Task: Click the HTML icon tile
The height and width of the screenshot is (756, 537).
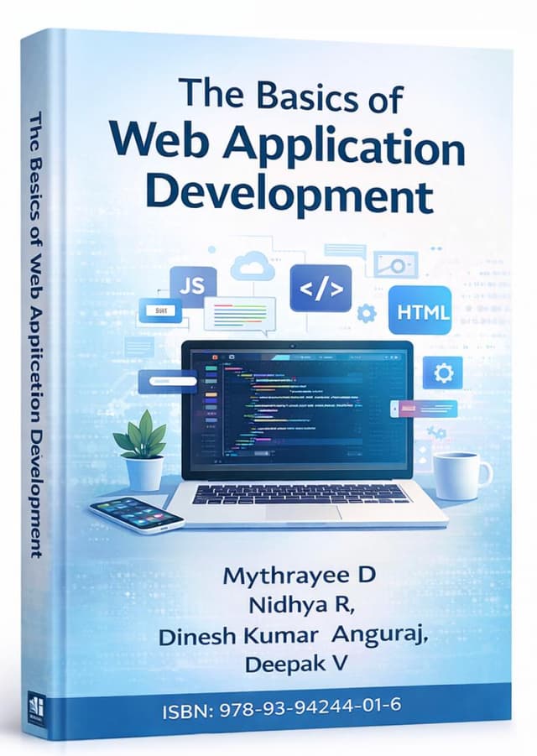Action: 420,310
